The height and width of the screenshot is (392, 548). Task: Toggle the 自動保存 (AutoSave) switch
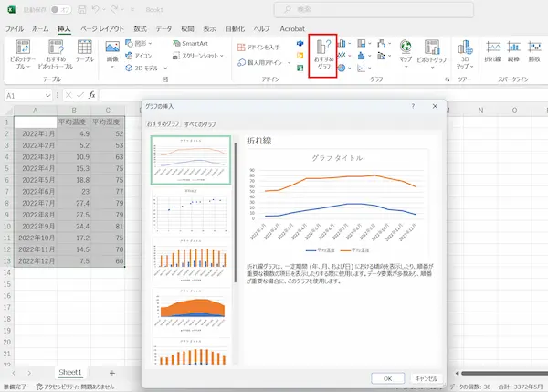click(x=60, y=8)
